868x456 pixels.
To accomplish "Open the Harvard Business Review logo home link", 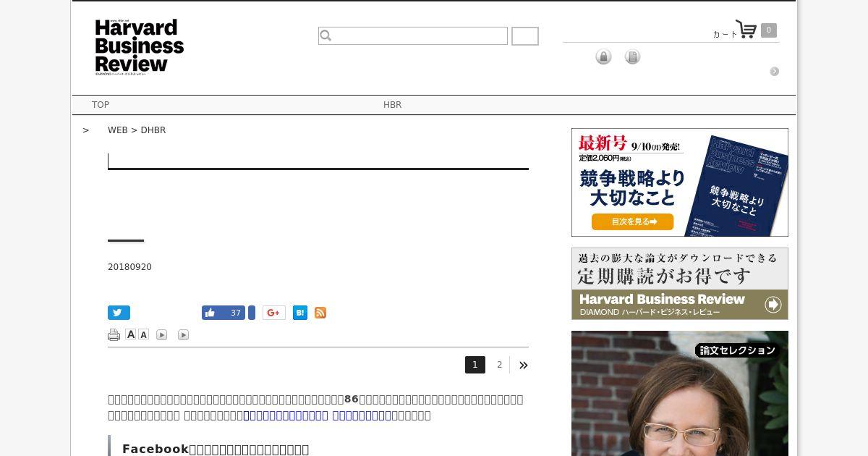I will tap(139, 47).
